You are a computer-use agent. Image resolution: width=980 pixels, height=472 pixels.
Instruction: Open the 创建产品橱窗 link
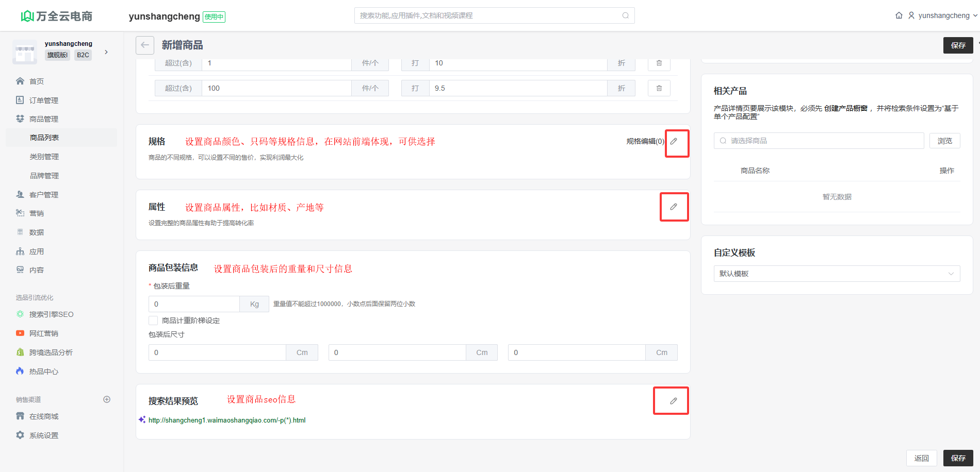click(845, 108)
